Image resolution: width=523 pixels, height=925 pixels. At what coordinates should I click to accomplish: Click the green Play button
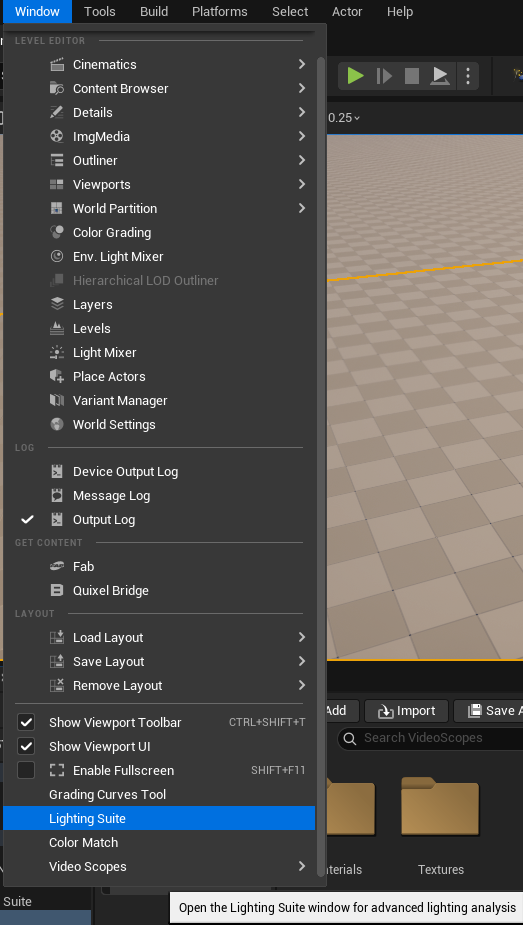click(x=355, y=76)
